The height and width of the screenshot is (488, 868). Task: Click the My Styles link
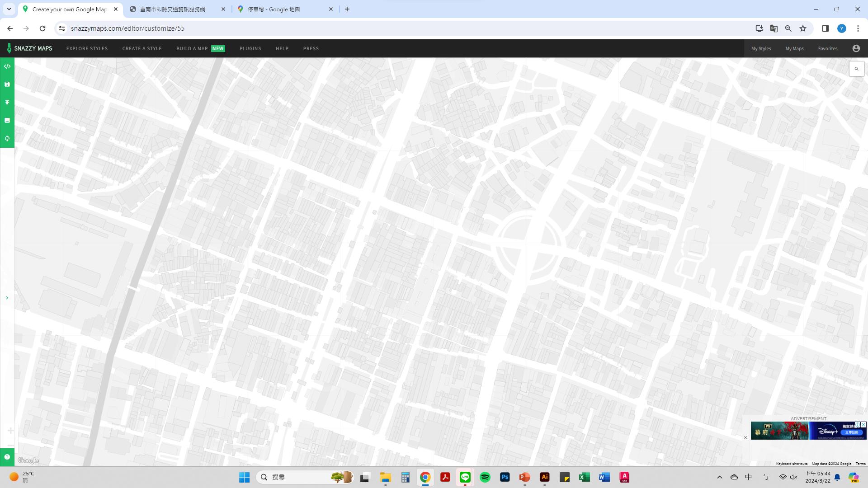(761, 48)
